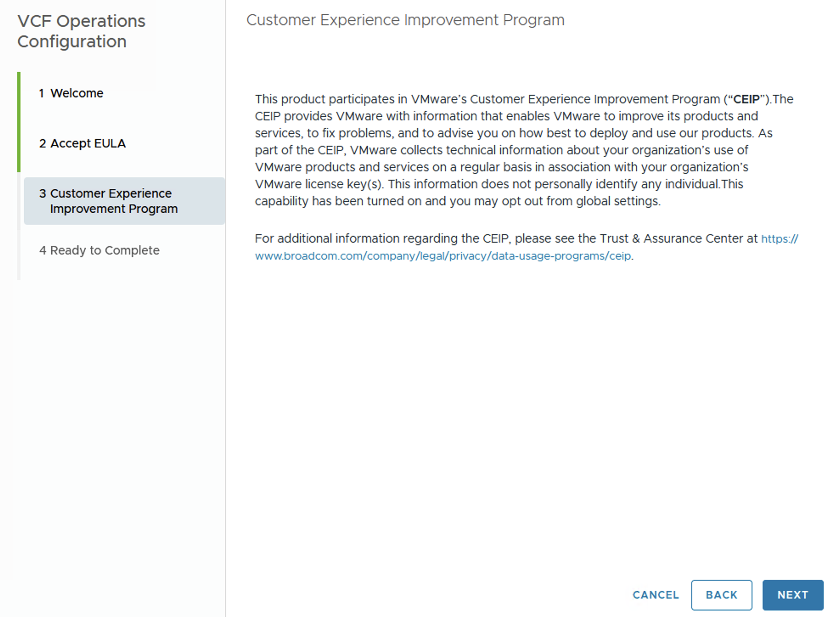This screenshot has height=617, width=840.
Task: Click the "https://" start of the link
Action: click(x=779, y=239)
